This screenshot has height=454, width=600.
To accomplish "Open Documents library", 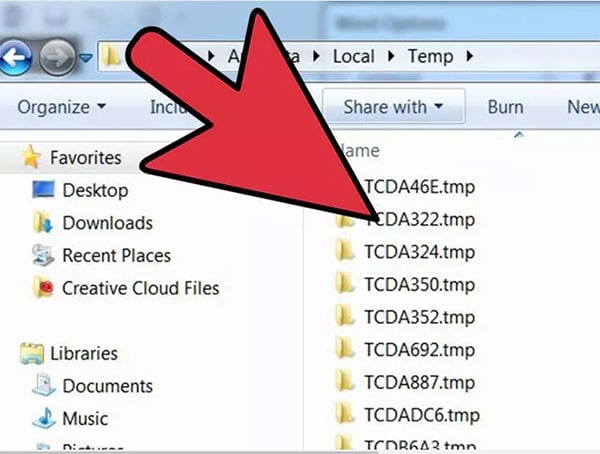I will (108, 386).
